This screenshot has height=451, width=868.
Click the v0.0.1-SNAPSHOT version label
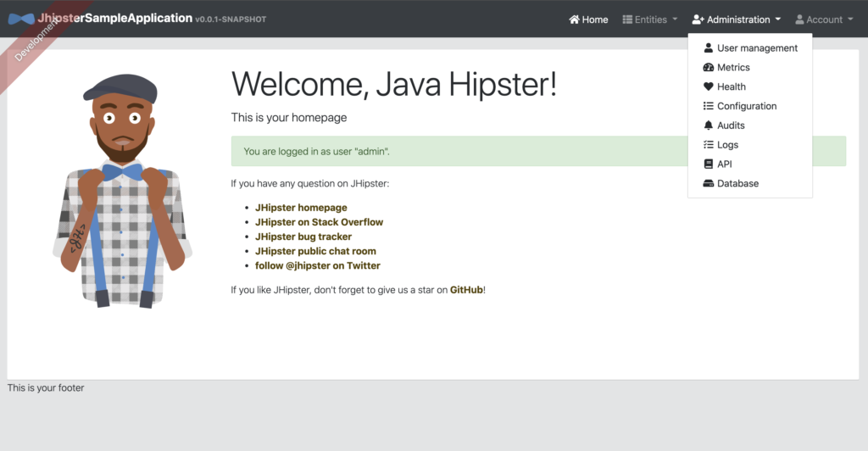click(x=231, y=19)
